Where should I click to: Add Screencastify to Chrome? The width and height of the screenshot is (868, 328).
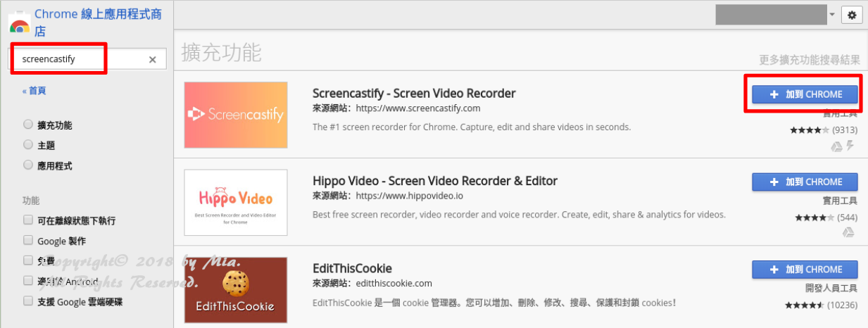[805, 94]
